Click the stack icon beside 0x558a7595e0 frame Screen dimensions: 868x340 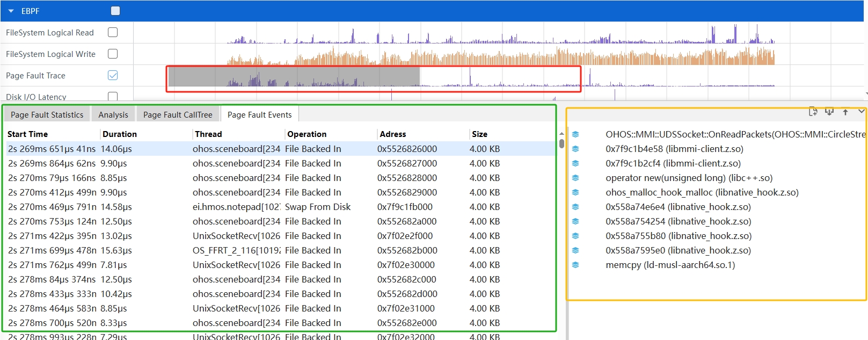(x=575, y=250)
